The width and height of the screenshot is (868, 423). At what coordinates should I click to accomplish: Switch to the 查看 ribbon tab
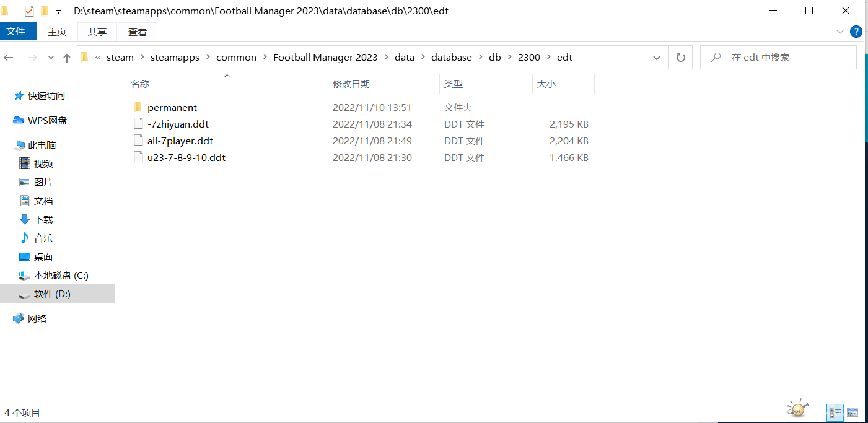point(138,32)
